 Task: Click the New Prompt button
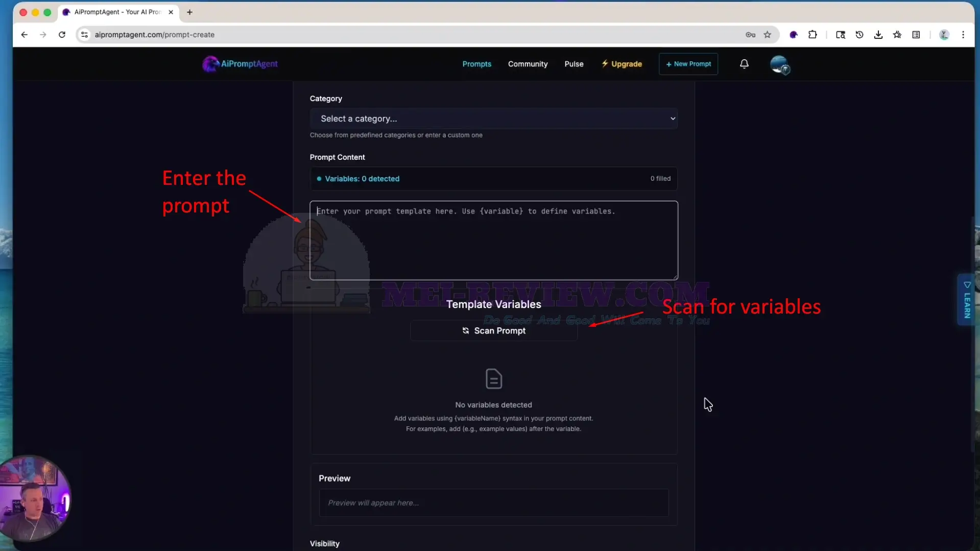tap(688, 64)
